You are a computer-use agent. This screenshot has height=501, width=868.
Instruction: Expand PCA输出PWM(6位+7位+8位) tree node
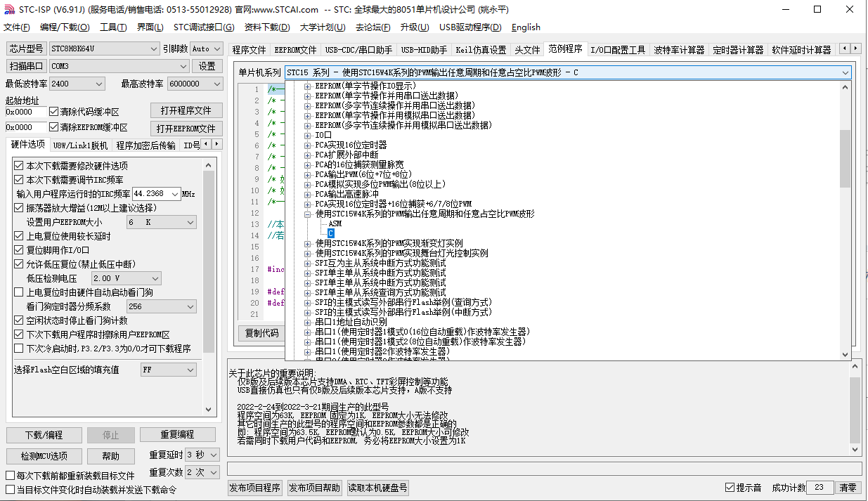pos(307,174)
